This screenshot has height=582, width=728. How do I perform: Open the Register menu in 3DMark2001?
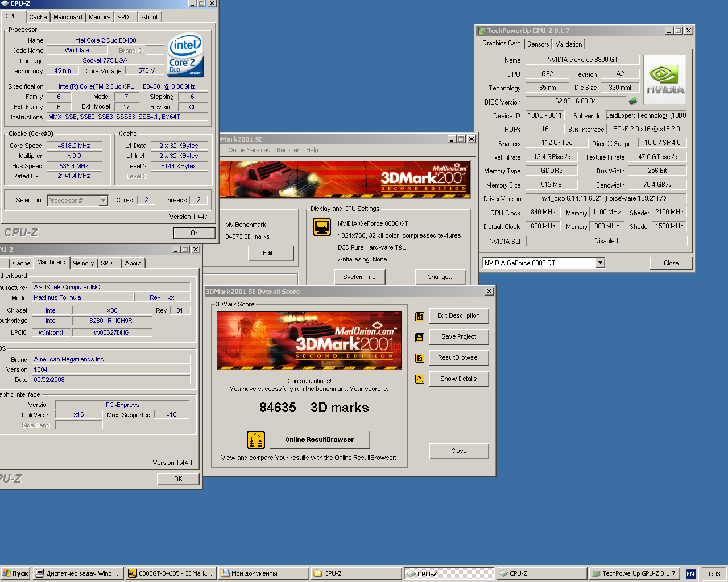[x=288, y=150]
